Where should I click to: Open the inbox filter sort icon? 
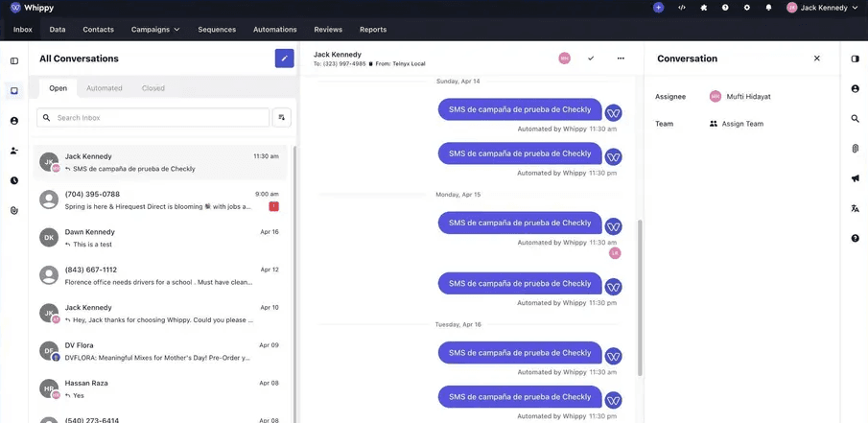click(x=282, y=117)
